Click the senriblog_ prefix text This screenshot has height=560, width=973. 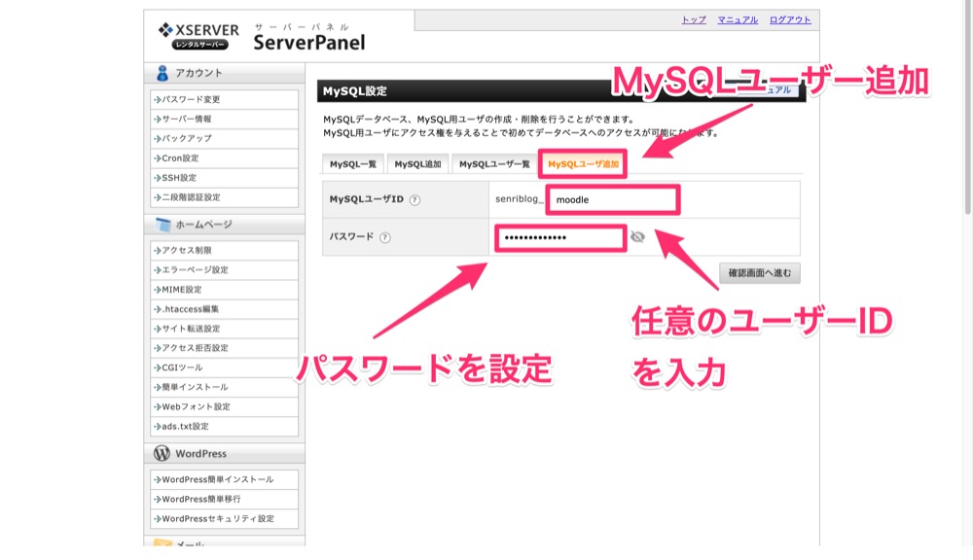tap(519, 199)
